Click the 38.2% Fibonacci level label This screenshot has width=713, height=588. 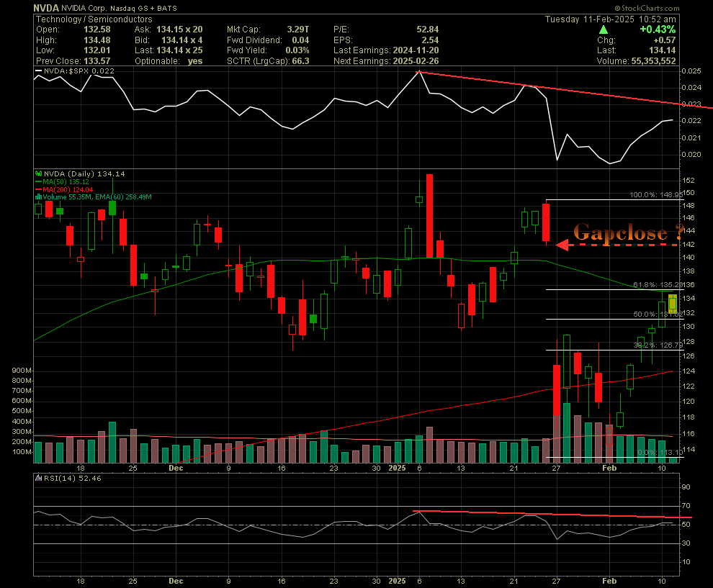[x=658, y=345]
